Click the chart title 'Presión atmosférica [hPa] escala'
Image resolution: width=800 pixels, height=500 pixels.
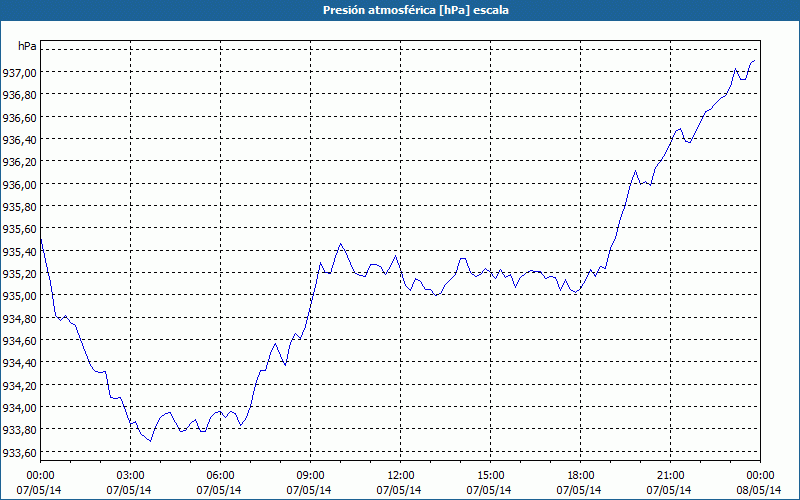coord(415,10)
